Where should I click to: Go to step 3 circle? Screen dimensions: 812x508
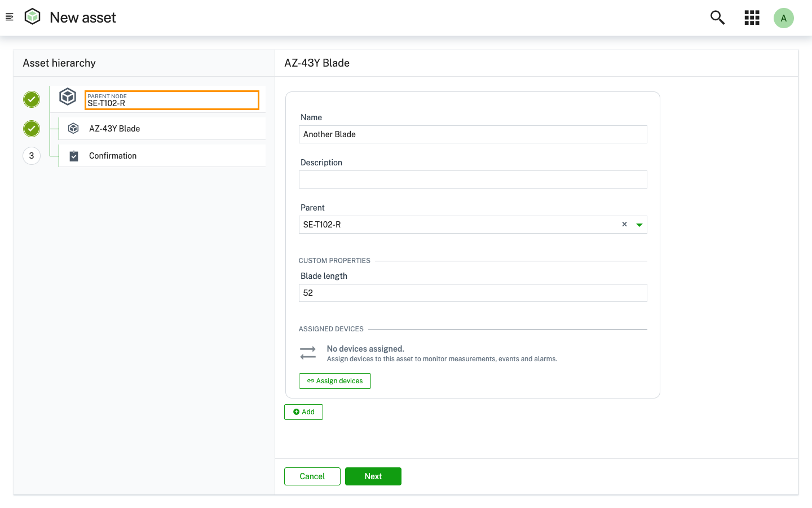point(32,156)
